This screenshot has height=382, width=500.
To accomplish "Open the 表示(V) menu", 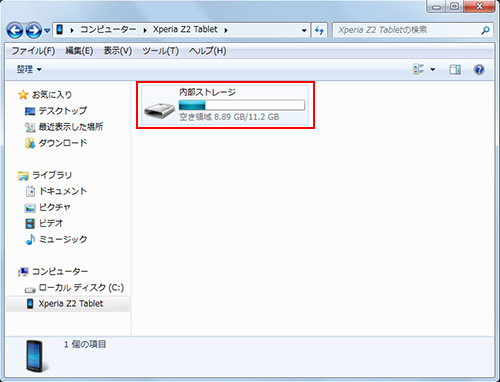I will pos(118,51).
